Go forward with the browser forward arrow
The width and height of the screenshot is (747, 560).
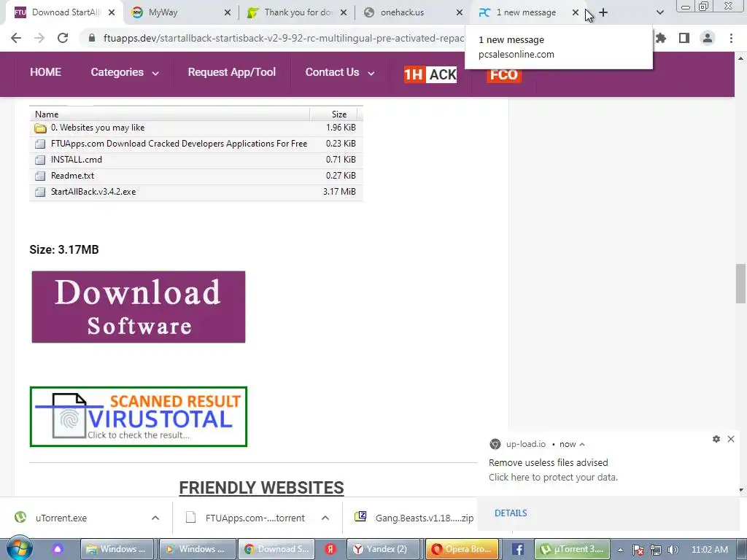point(39,38)
